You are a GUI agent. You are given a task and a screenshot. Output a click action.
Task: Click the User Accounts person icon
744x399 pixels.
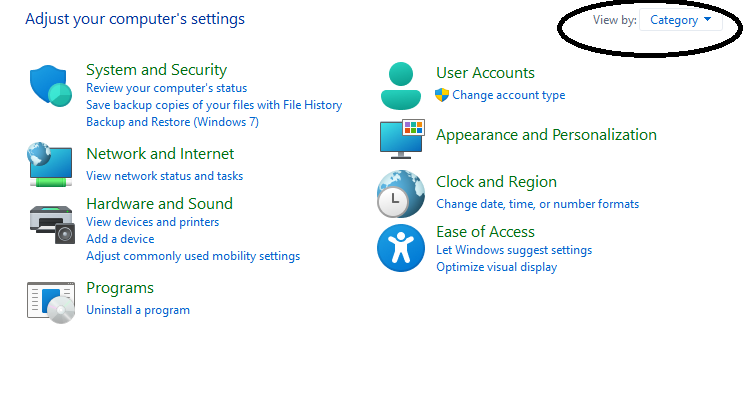point(401,86)
